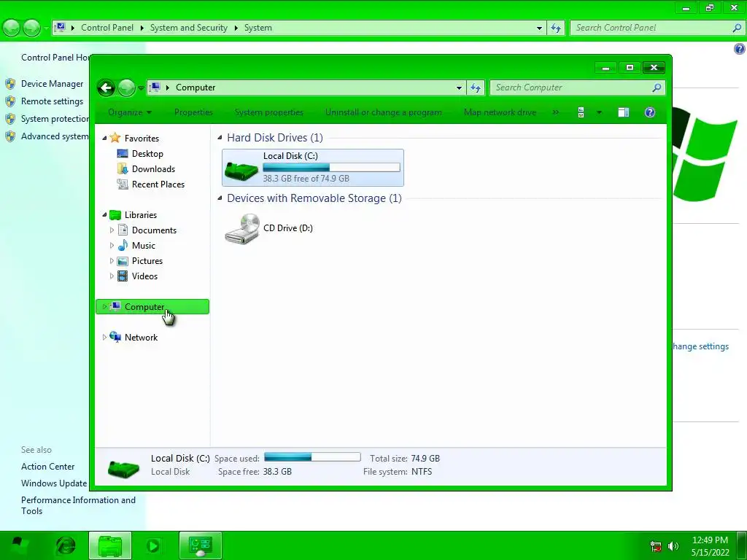Screen dimensions: 747x560
Task: Expand the Pictures library
Action: [x=112, y=261]
